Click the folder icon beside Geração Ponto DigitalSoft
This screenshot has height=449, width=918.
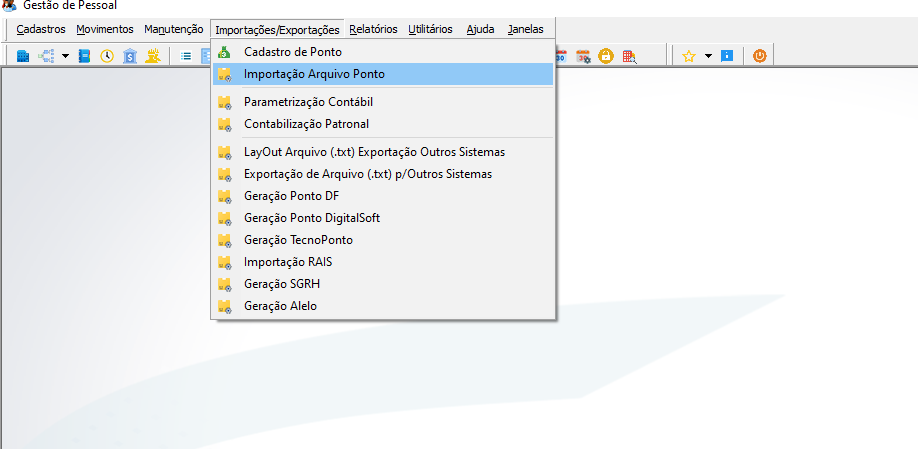(x=224, y=218)
